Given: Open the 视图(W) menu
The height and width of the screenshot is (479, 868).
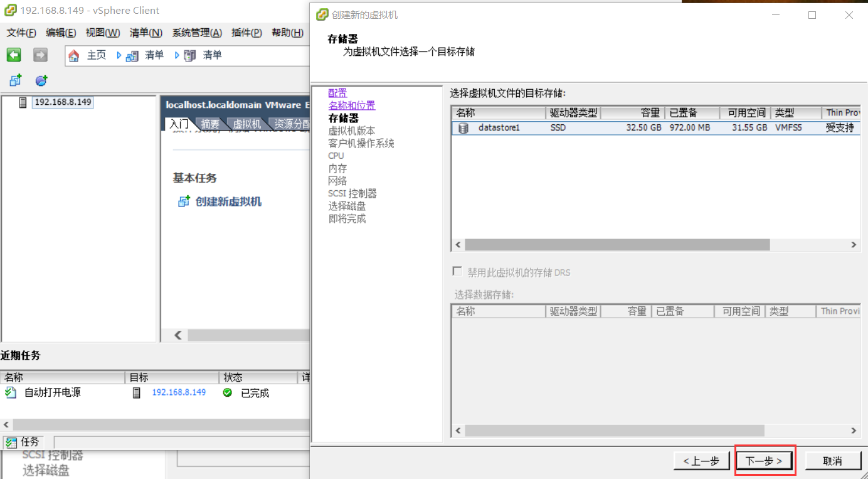Looking at the screenshot, I should [x=103, y=33].
